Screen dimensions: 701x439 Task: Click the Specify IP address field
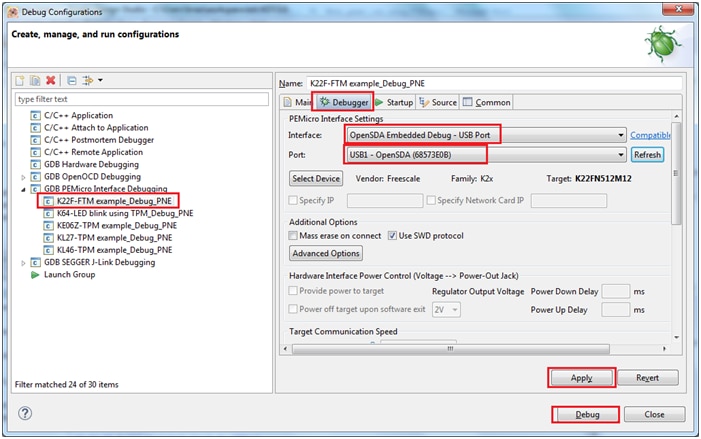pyautogui.click(x=385, y=201)
